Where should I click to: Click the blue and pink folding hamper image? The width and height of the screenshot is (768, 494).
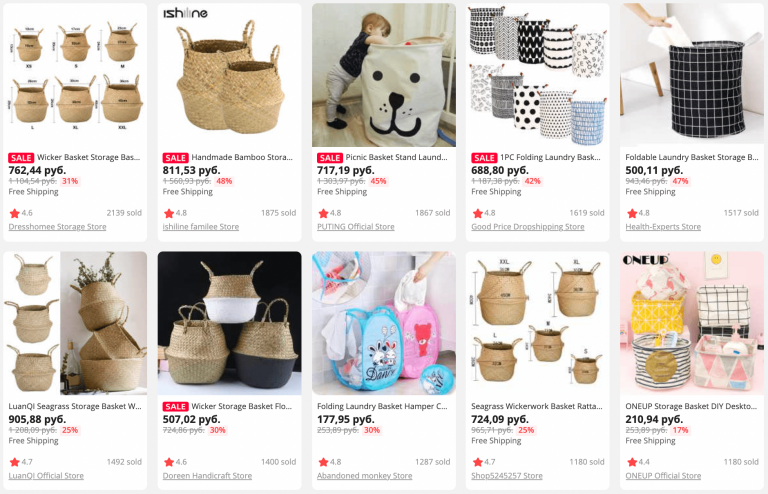pyautogui.click(x=384, y=323)
